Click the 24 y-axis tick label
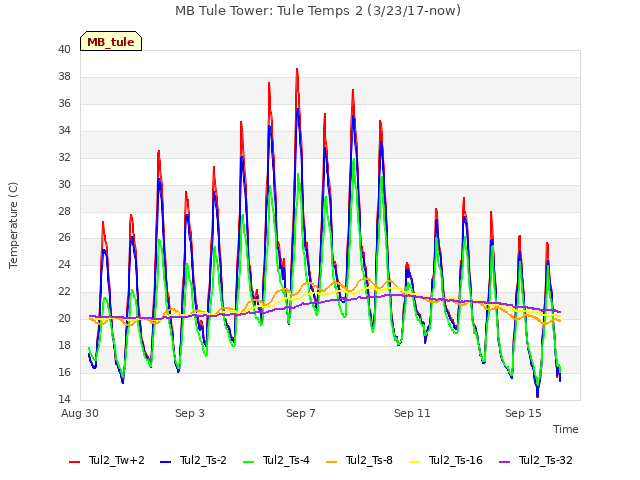The image size is (640, 480). coord(64,264)
